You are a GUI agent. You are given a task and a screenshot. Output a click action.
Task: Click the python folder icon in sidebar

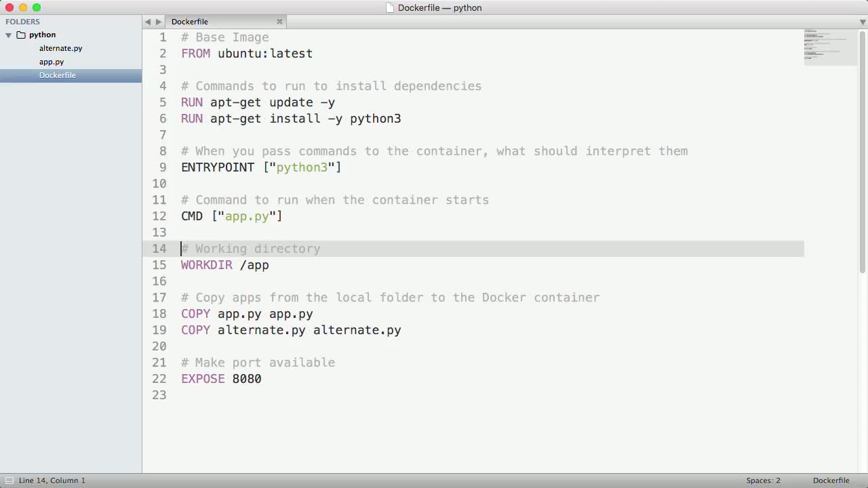[x=21, y=35]
